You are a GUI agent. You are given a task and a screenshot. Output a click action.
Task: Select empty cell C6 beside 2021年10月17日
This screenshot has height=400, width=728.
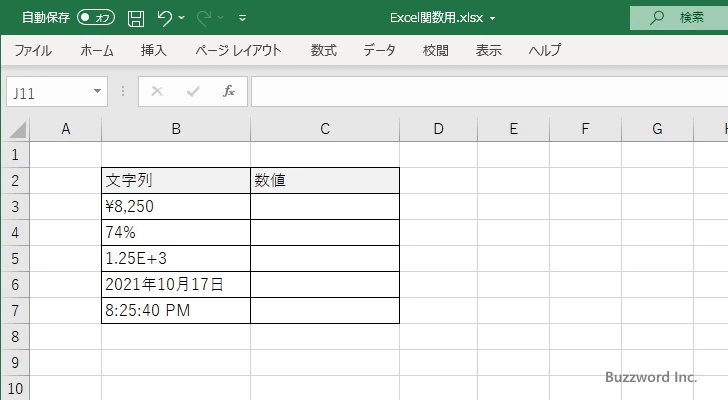coord(325,284)
